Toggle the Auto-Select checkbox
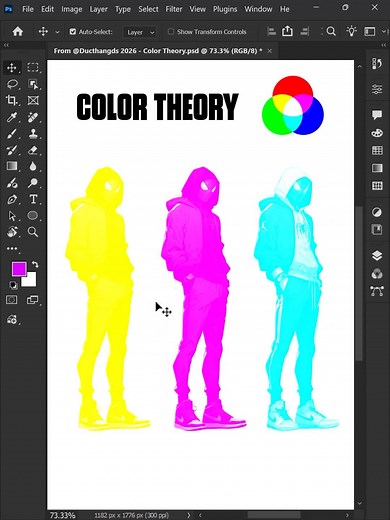Screen dimensions: 390x520 73,32
